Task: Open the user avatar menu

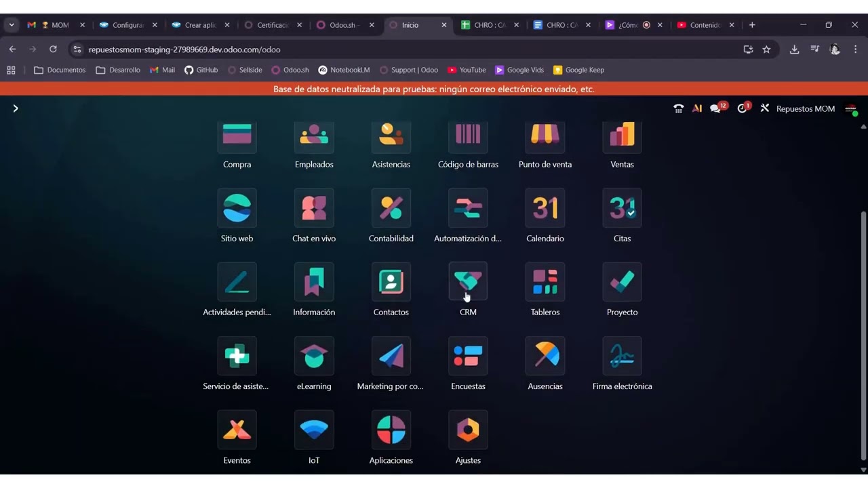Action: click(x=851, y=108)
